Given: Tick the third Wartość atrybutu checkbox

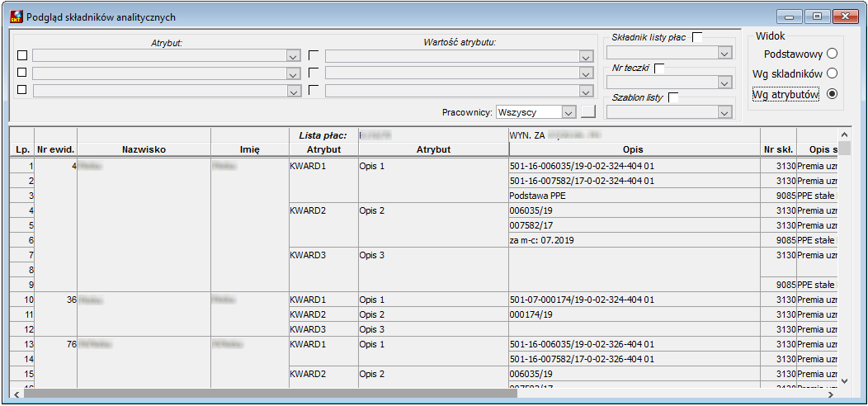Looking at the screenshot, I should tap(314, 90).
